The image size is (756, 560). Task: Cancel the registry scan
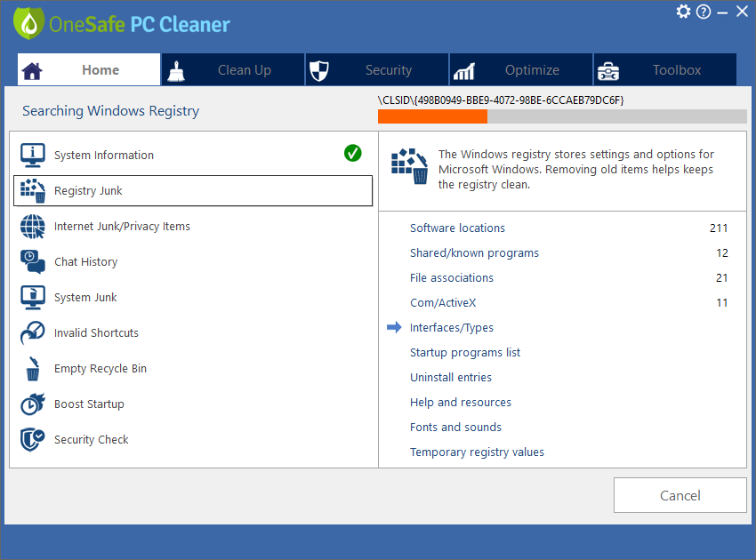[x=680, y=495]
